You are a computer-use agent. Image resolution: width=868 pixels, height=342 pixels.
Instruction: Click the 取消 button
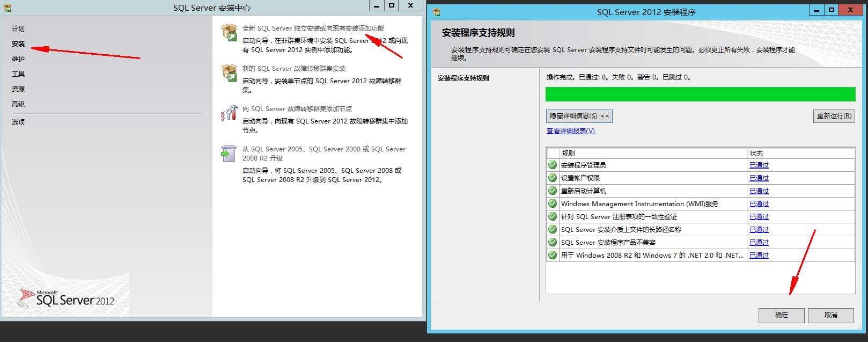tap(831, 315)
